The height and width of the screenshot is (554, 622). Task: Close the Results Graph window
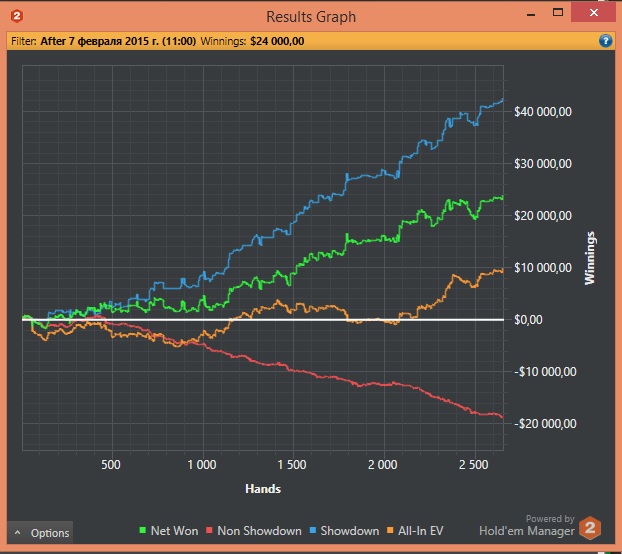(x=594, y=13)
